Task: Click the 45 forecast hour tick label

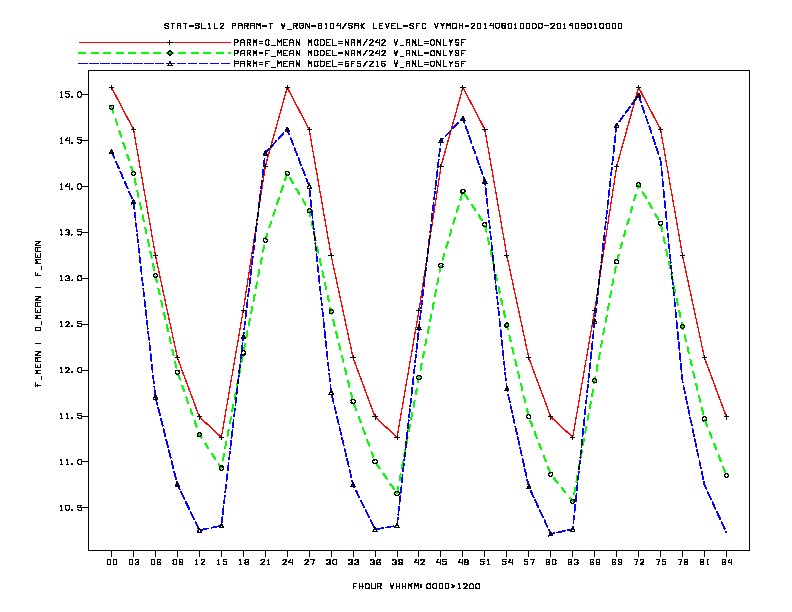Action: [x=441, y=562]
